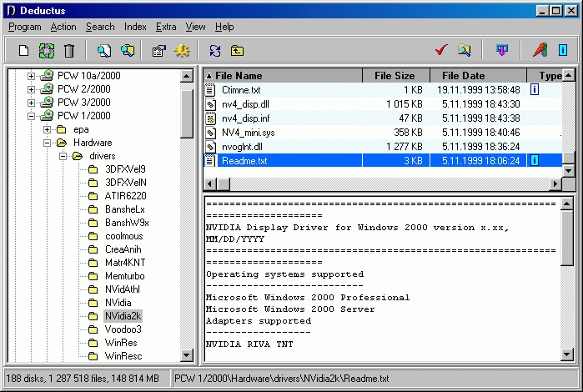The image size is (583, 392).
Task: Sort by the File Name column header
Action: point(283,76)
